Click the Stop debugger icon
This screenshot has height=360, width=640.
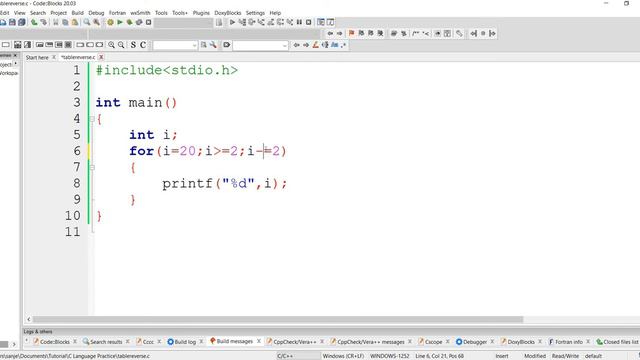(309, 22)
